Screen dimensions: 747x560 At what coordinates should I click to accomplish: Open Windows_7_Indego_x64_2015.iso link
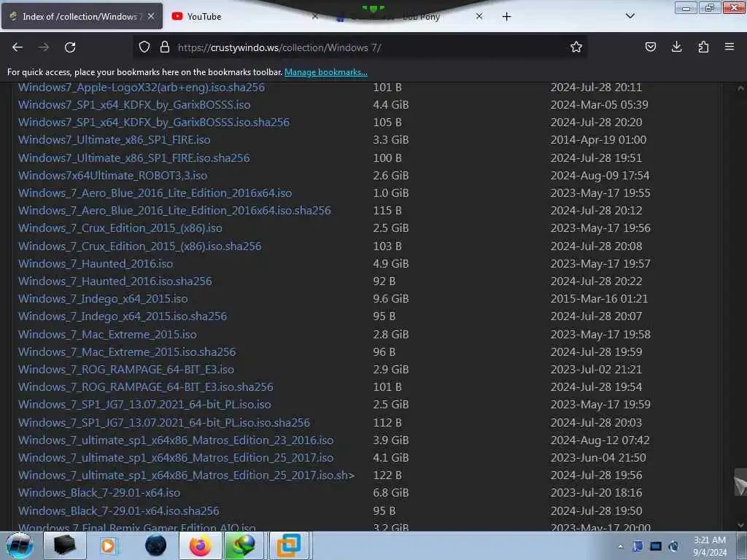click(x=103, y=299)
